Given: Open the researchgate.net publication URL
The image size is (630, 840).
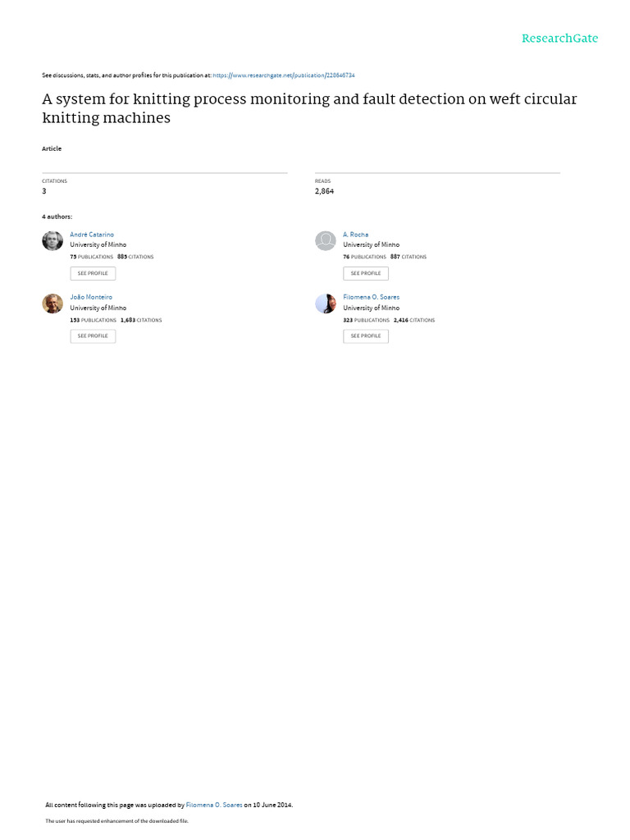Looking at the screenshot, I should tap(284, 75).
